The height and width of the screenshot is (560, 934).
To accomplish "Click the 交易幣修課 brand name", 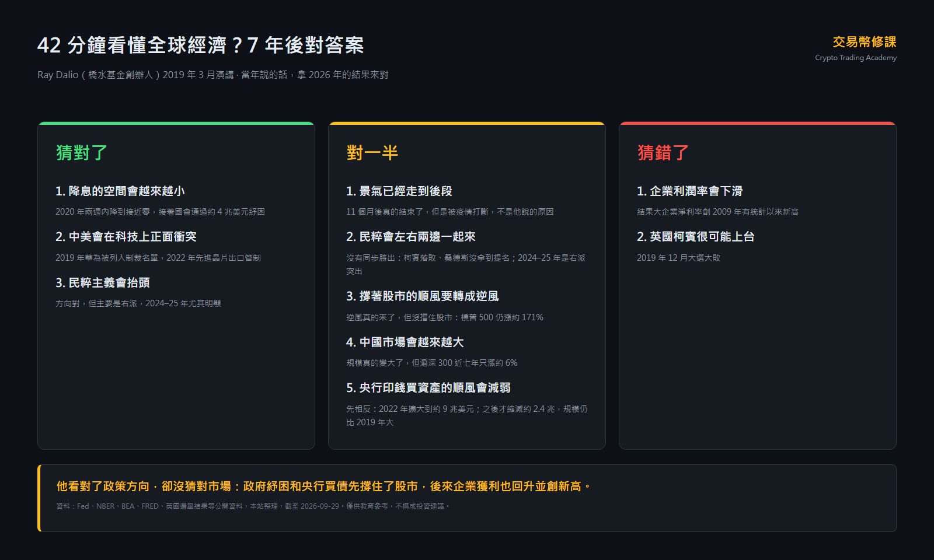I will click(865, 42).
